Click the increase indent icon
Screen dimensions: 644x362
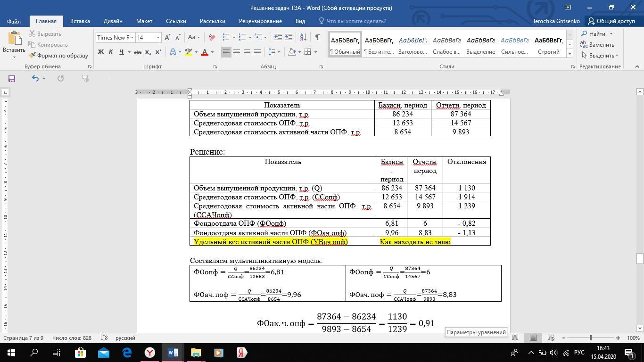(289, 37)
